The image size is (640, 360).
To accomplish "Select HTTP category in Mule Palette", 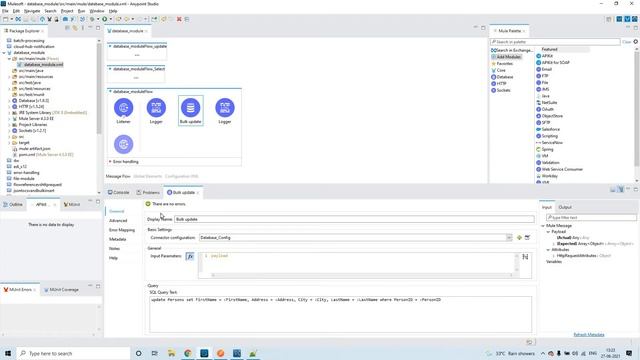I will click(x=499, y=83).
